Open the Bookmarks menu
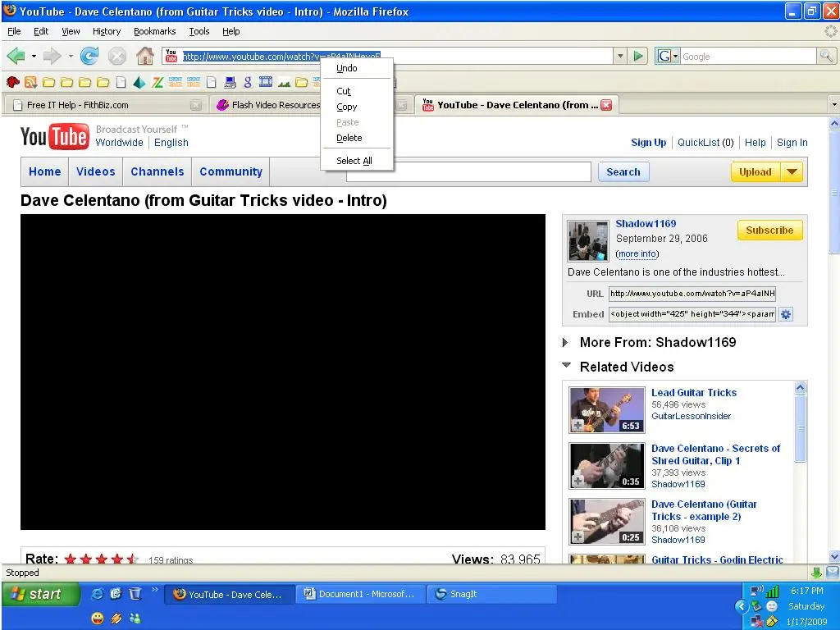840x630 pixels. coord(154,31)
